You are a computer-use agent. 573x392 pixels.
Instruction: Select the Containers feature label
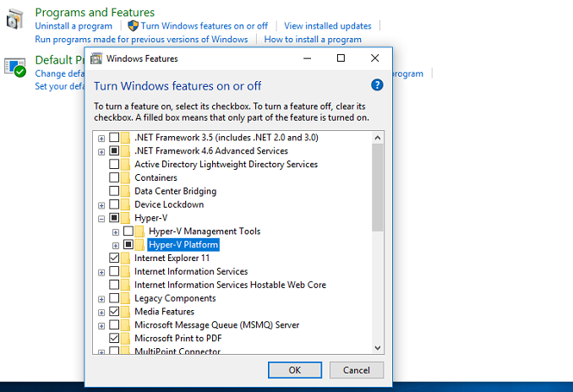click(x=156, y=178)
